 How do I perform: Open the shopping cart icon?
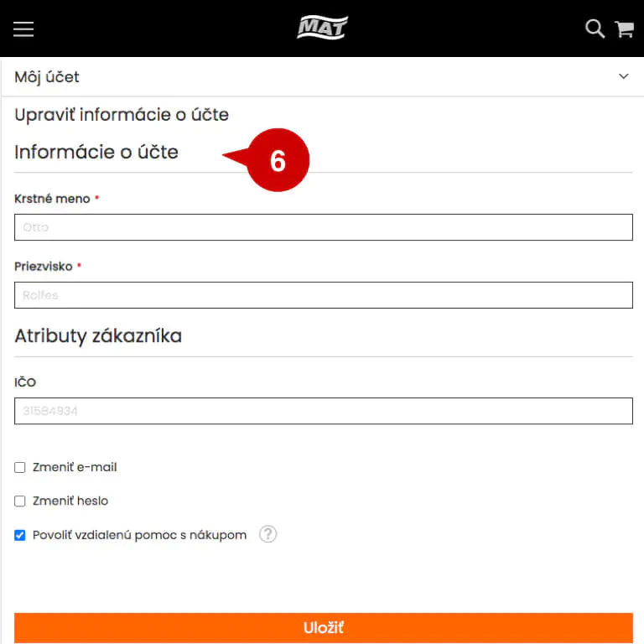pyautogui.click(x=625, y=29)
